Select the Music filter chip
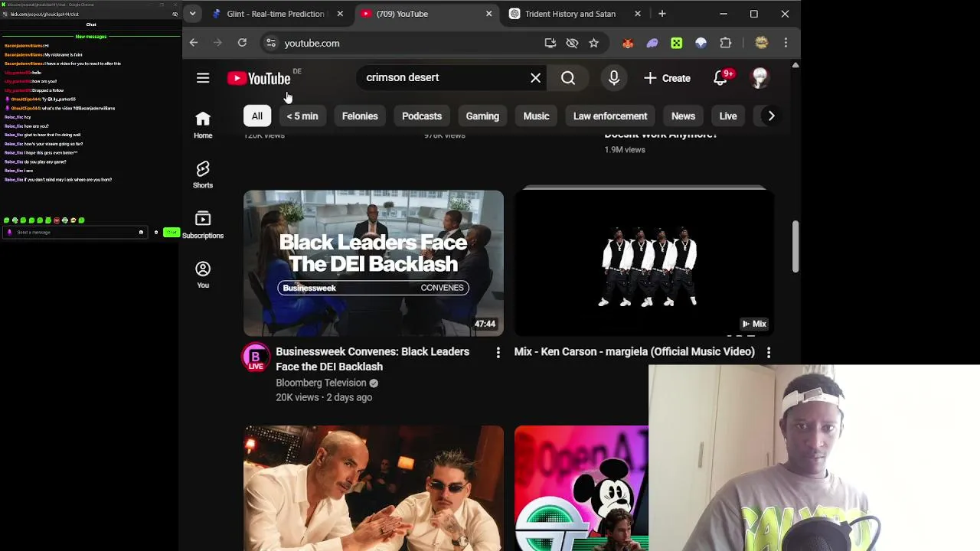Image resolution: width=980 pixels, height=551 pixels. click(x=536, y=116)
